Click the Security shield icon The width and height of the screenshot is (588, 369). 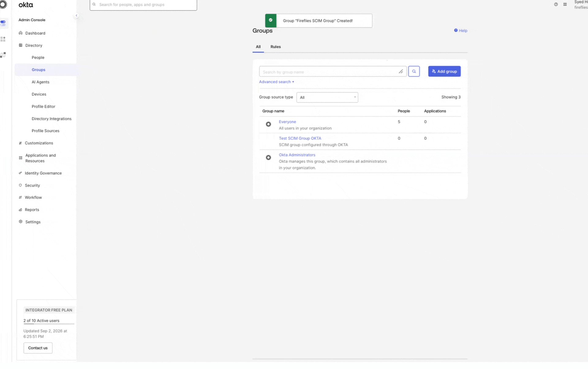[x=20, y=186]
